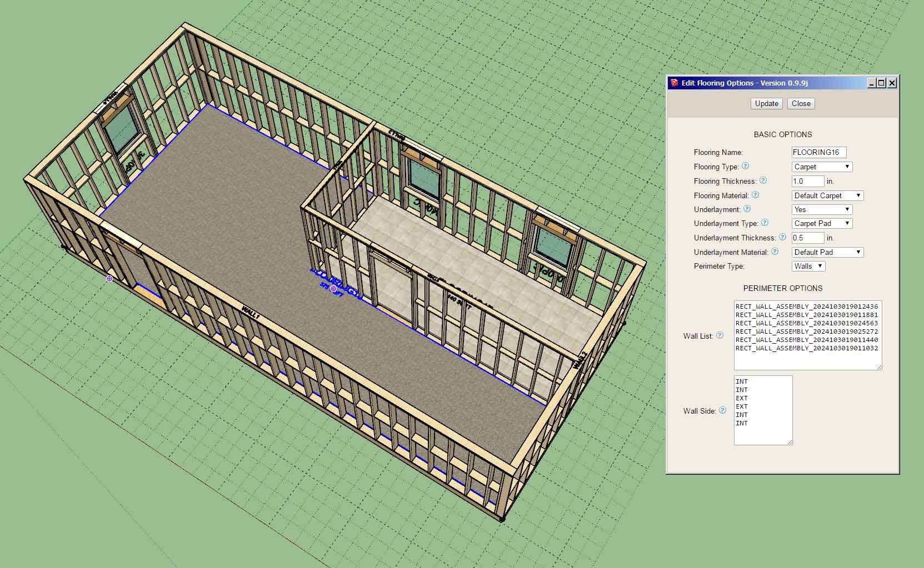Click the Underlayment Thickness input field

click(x=808, y=238)
